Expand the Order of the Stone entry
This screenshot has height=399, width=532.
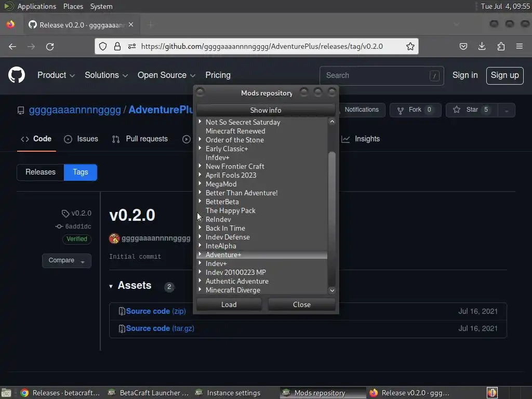(200, 139)
